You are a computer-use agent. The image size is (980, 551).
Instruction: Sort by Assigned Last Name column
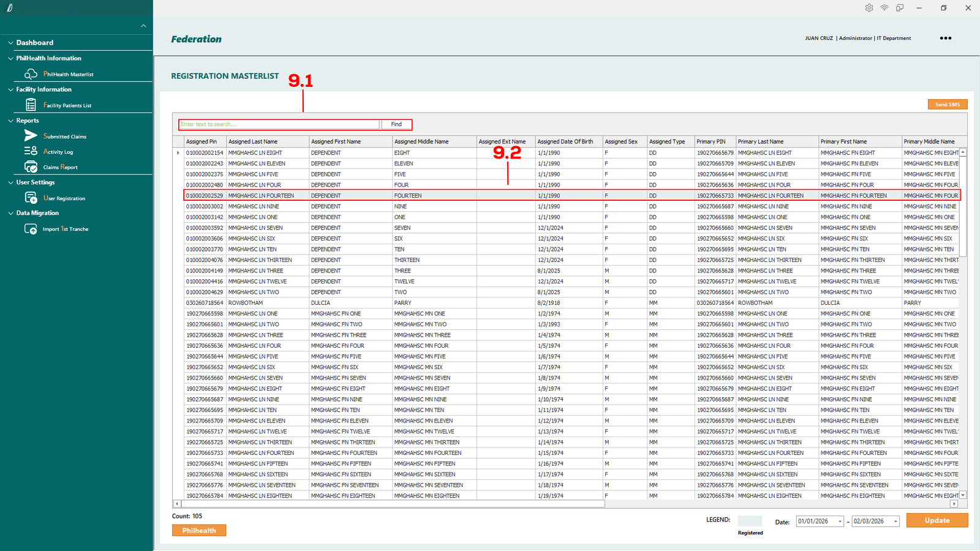[x=266, y=141]
